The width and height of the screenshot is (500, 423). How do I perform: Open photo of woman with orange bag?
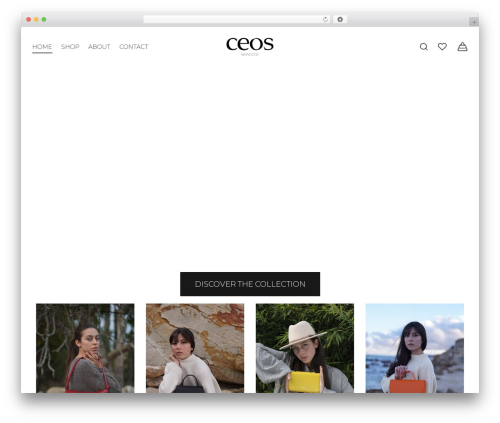(x=415, y=348)
